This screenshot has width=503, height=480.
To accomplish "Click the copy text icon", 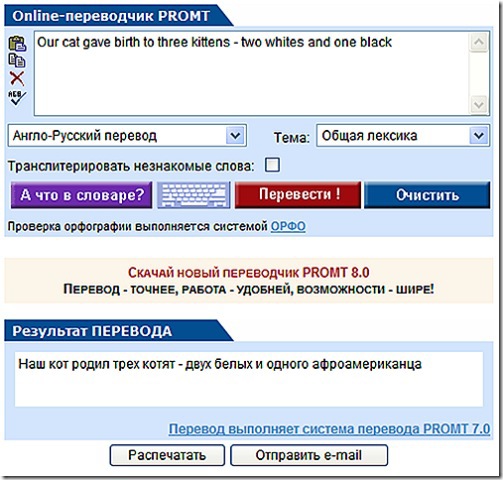I will [17, 61].
